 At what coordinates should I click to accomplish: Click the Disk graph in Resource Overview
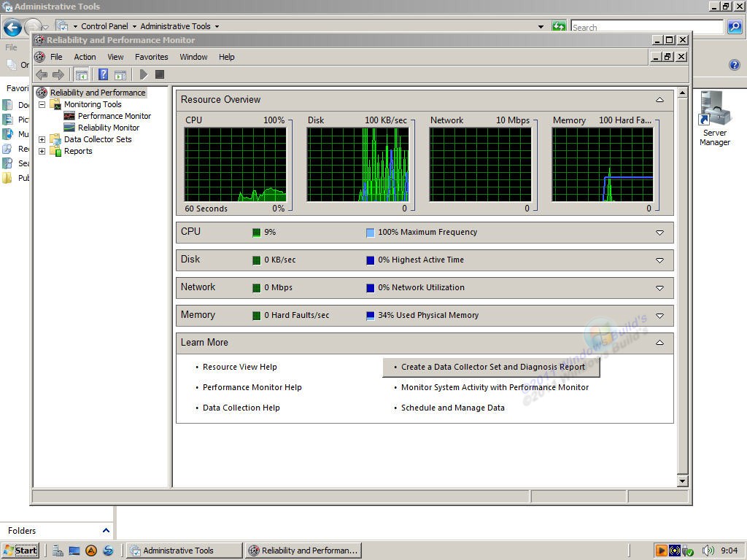click(357, 164)
